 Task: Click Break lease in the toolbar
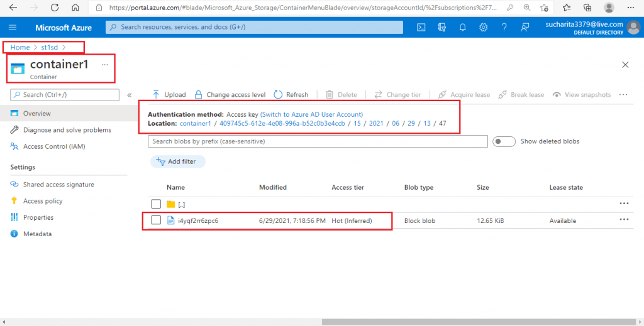tap(521, 95)
